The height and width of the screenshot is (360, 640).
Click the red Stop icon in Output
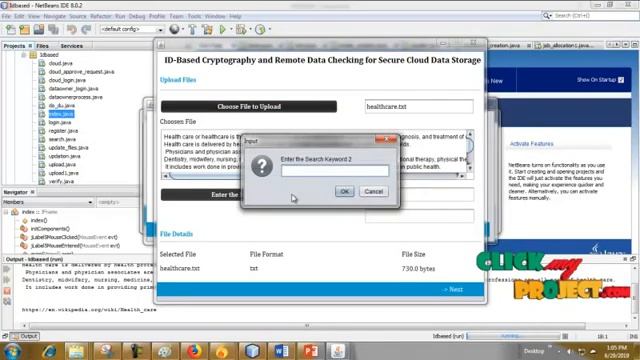tap(7, 291)
